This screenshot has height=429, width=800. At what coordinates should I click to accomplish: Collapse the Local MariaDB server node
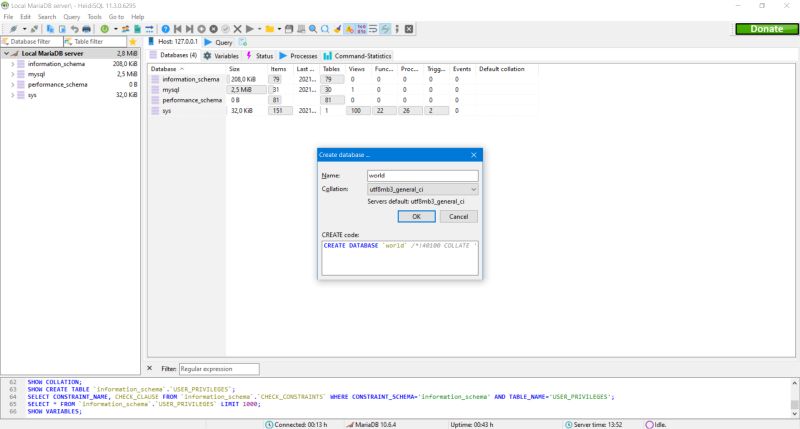tap(6, 53)
